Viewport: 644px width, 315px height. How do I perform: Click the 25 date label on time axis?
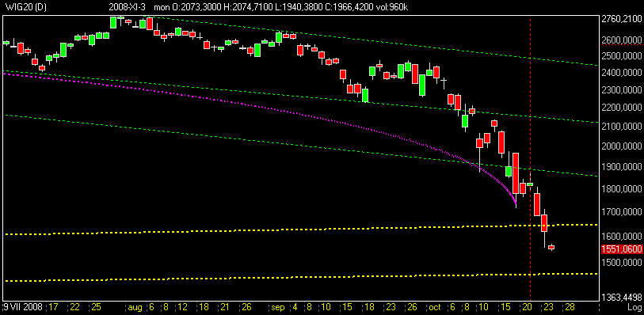[x=97, y=307]
